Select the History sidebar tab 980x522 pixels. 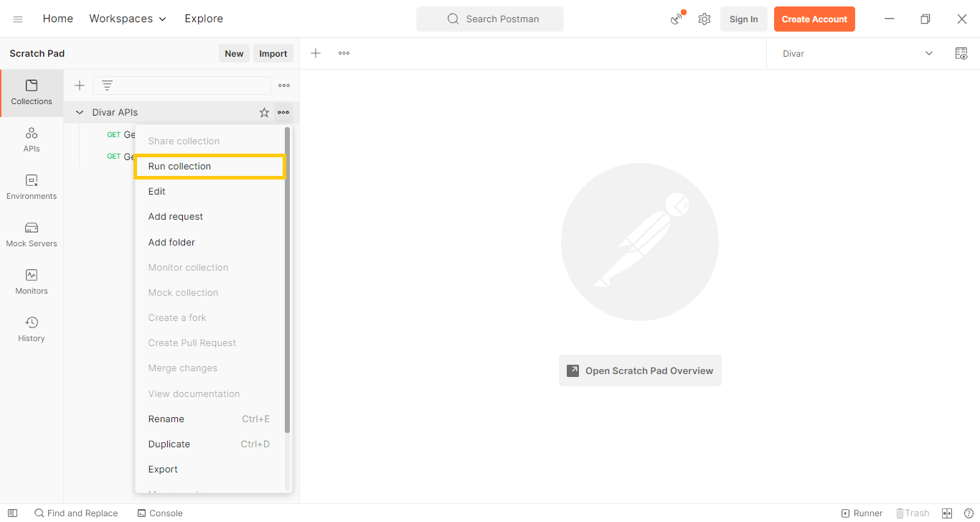pos(32,330)
